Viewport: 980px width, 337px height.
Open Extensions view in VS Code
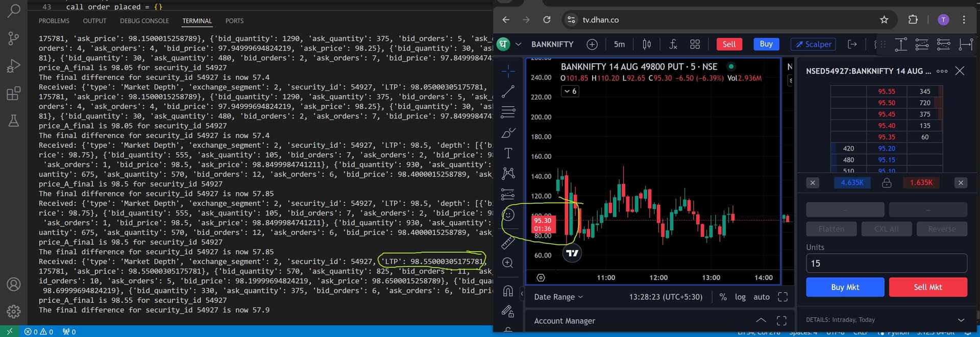click(14, 93)
